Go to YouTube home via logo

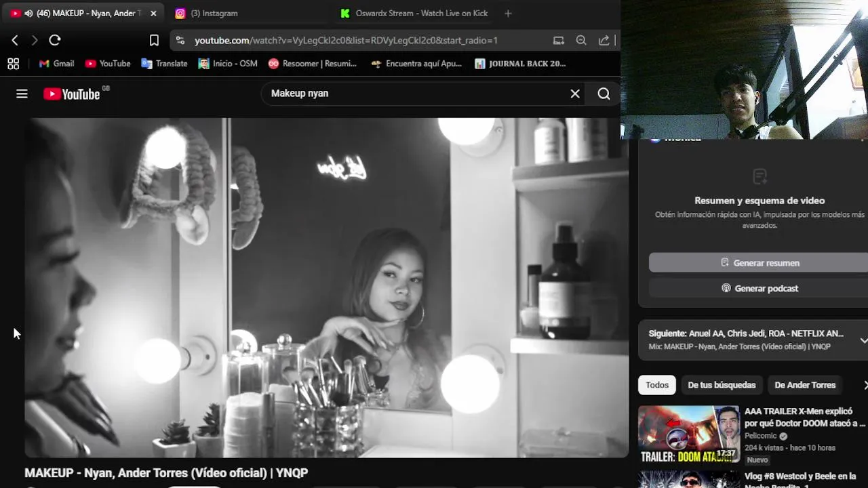tap(72, 94)
